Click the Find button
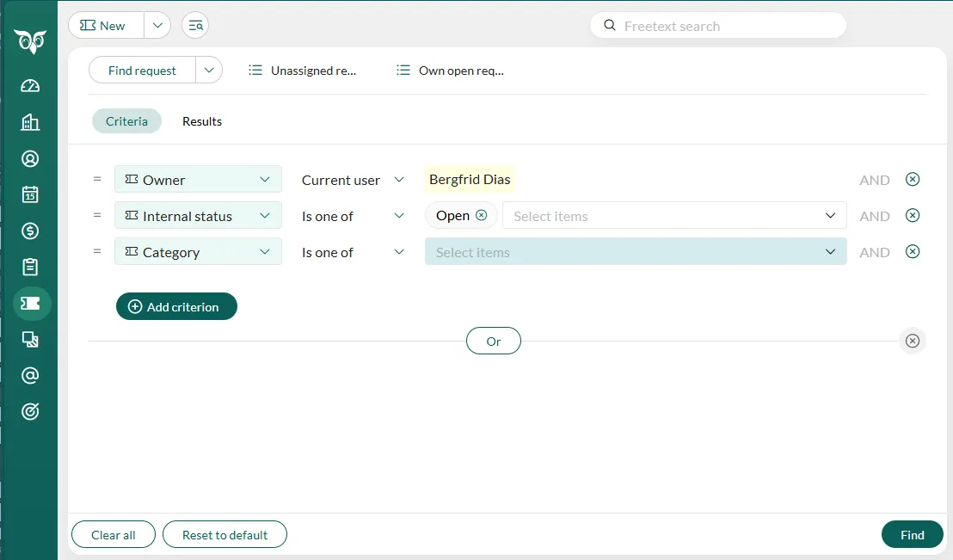The image size is (953, 560). [x=912, y=535]
